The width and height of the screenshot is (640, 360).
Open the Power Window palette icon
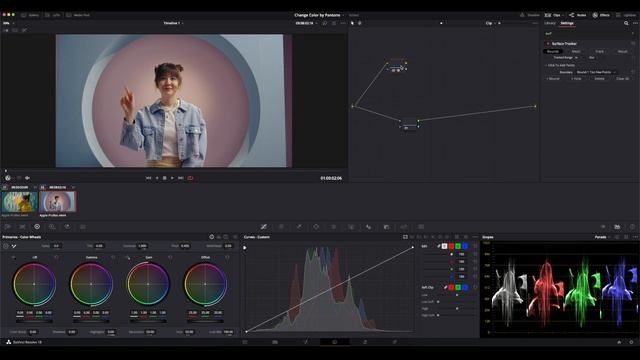coord(316,227)
